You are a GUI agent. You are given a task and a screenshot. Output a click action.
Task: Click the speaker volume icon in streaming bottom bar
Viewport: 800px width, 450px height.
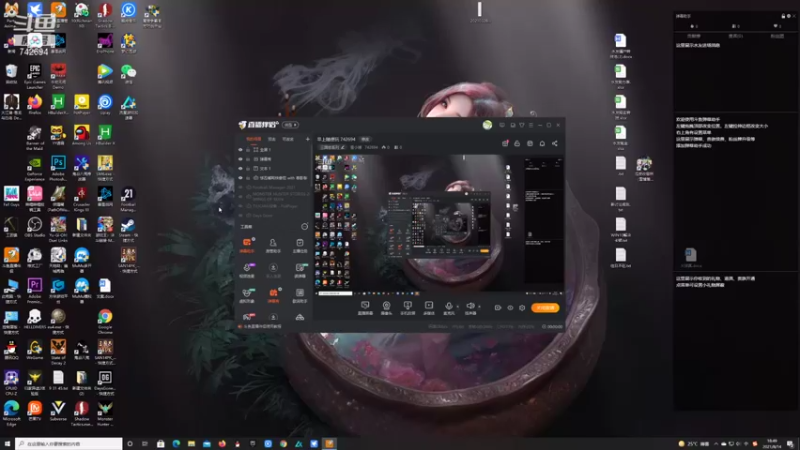click(x=470, y=306)
